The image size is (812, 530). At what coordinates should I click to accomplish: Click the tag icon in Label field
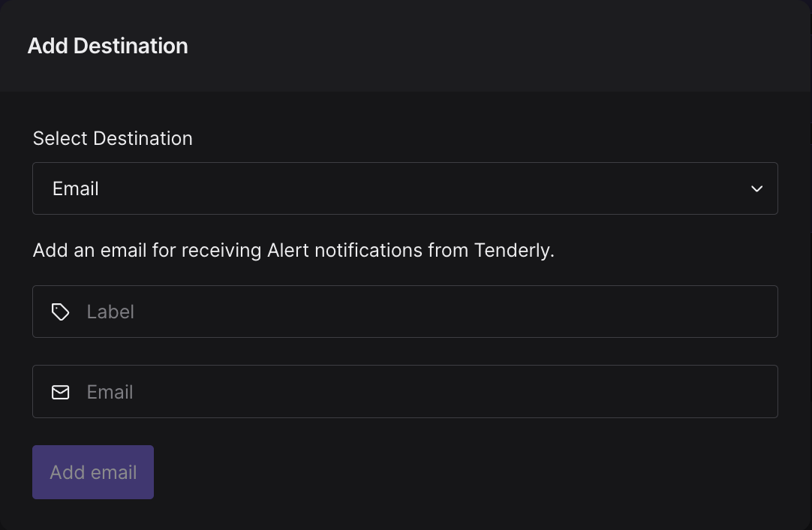(61, 312)
